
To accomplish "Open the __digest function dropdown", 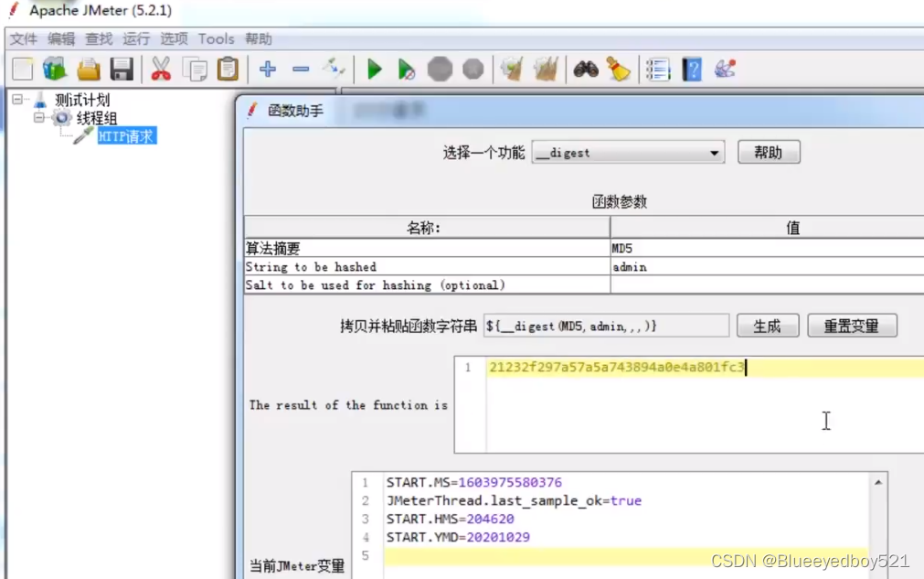I will point(628,153).
